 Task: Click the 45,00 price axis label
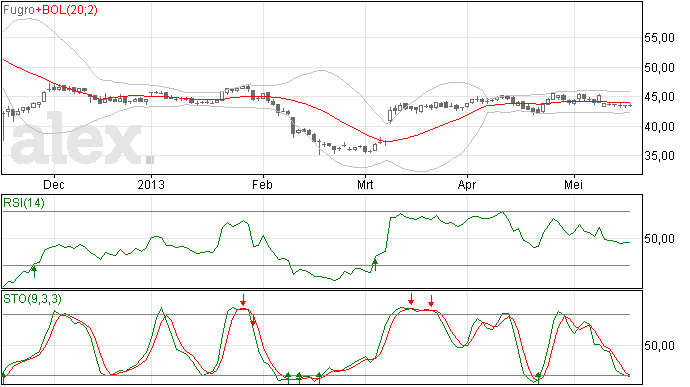point(659,97)
